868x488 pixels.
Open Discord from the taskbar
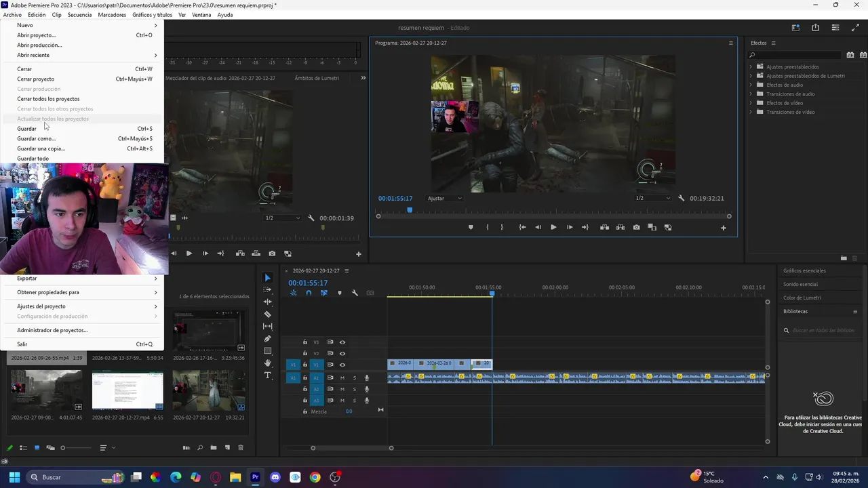pos(275,477)
